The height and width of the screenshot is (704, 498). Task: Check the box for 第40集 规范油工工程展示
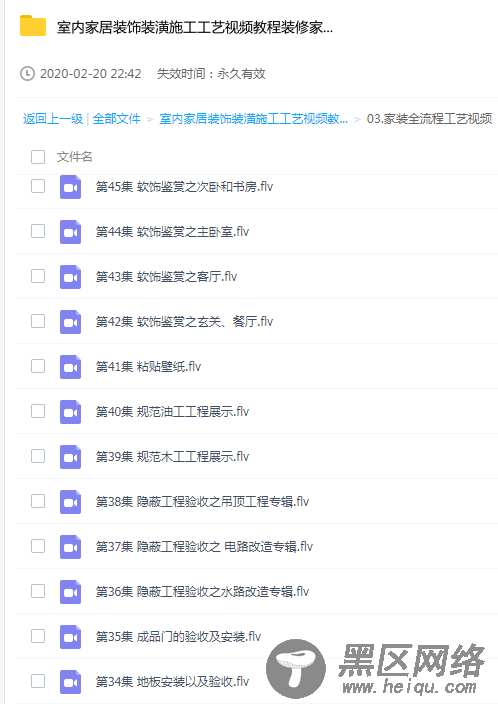(38, 411)
